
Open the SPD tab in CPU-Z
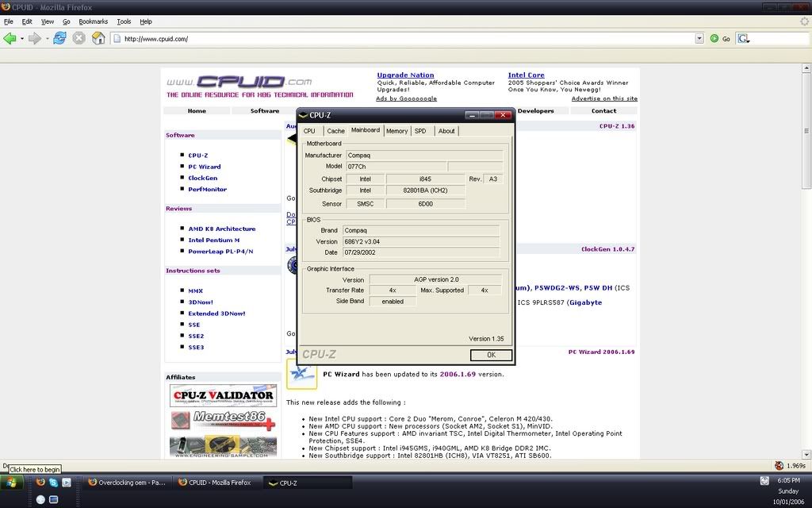click(420, 131)
